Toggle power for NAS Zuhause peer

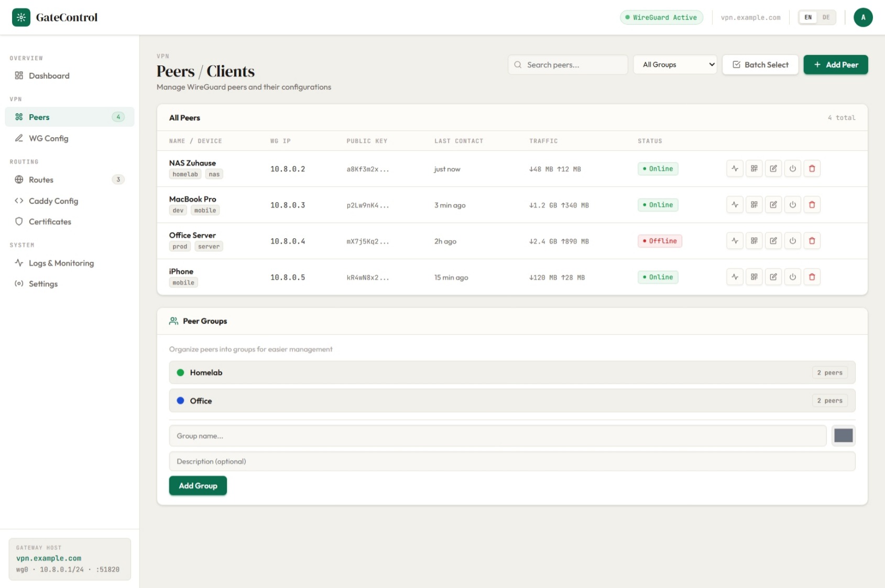(x=792, y=169)
